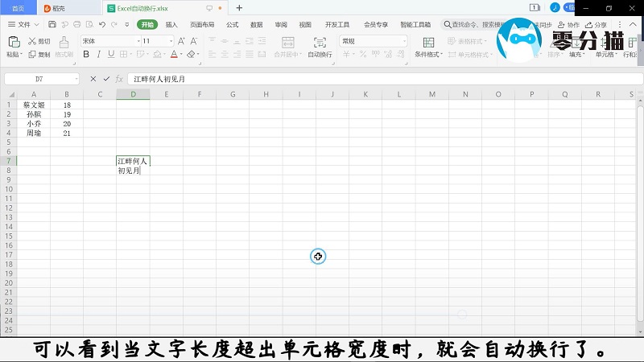Open the File menu button
This screenshot has width=644, height=362.
click(x=23, y=25)
